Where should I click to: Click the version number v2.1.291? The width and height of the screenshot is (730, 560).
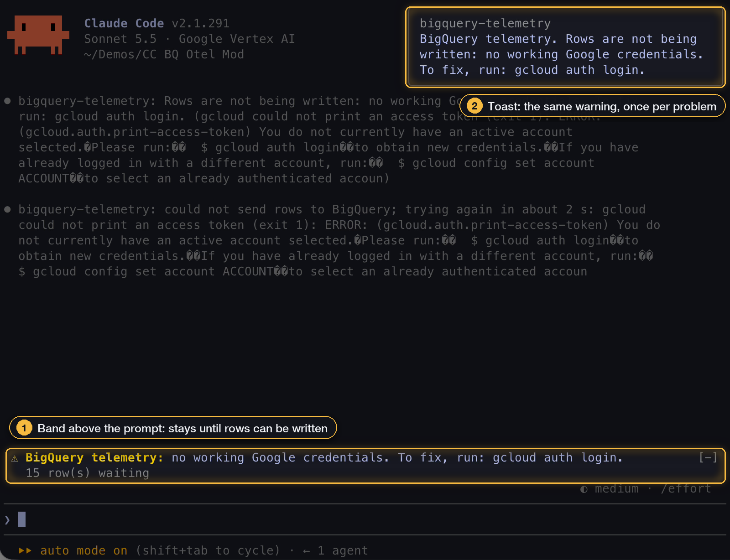tap(201, 23)
